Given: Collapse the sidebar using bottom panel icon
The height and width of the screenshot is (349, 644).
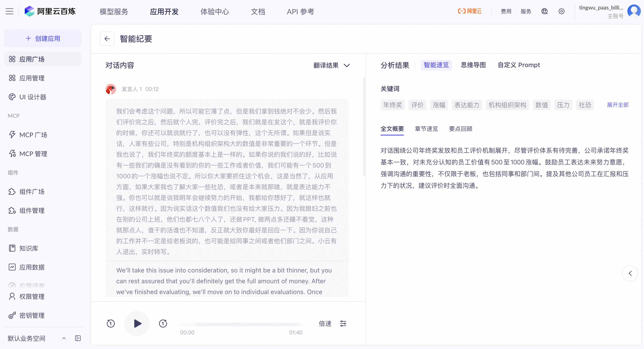Looking at the screenshot, I should click(78, 338).
